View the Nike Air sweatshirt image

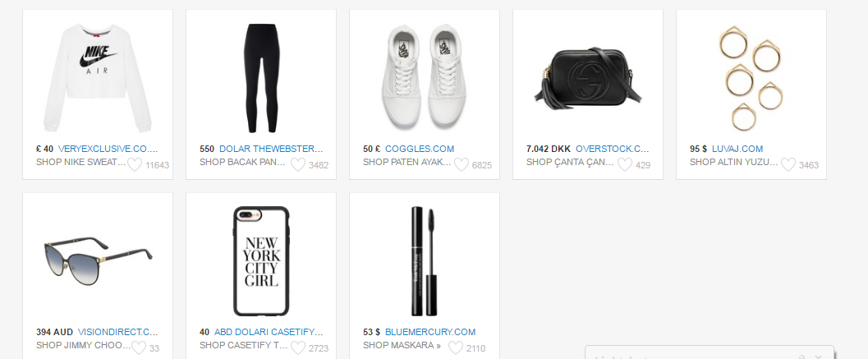click(x=98, y=77)
